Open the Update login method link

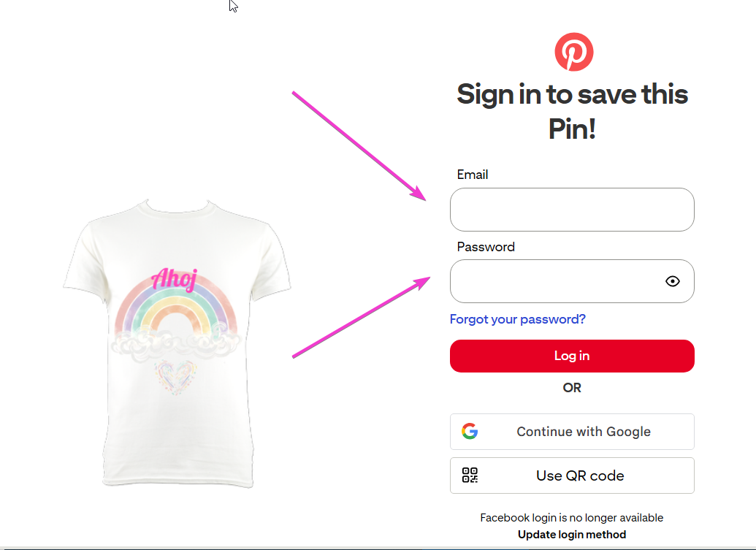[x=572, y=535]
